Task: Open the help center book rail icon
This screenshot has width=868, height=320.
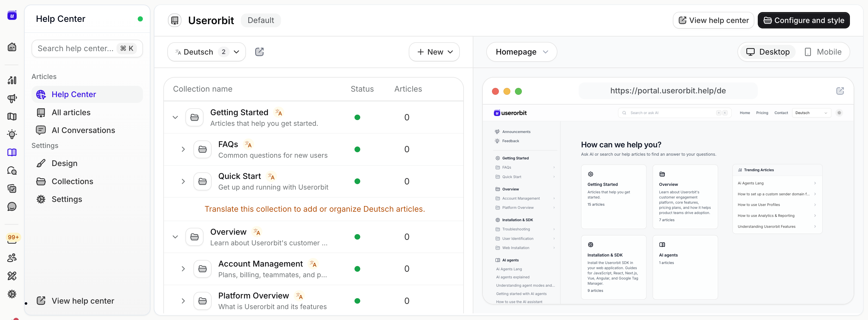Action: 12,153
